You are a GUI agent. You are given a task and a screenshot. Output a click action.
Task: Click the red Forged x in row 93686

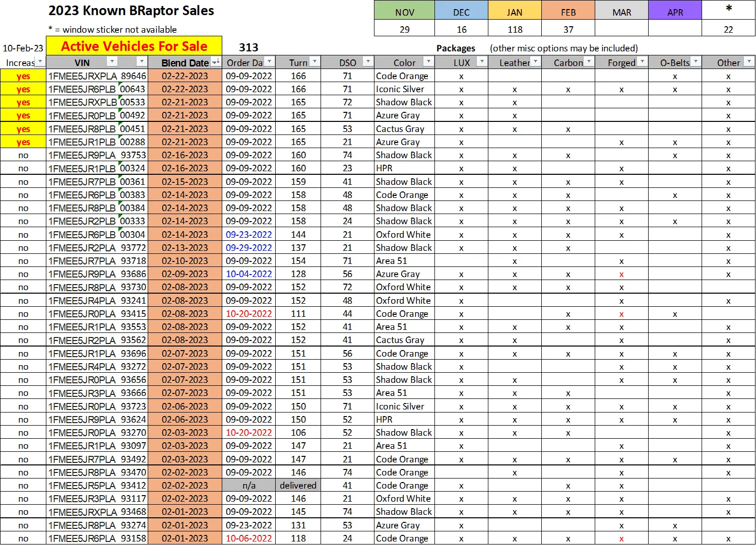[x=621, y=275]
